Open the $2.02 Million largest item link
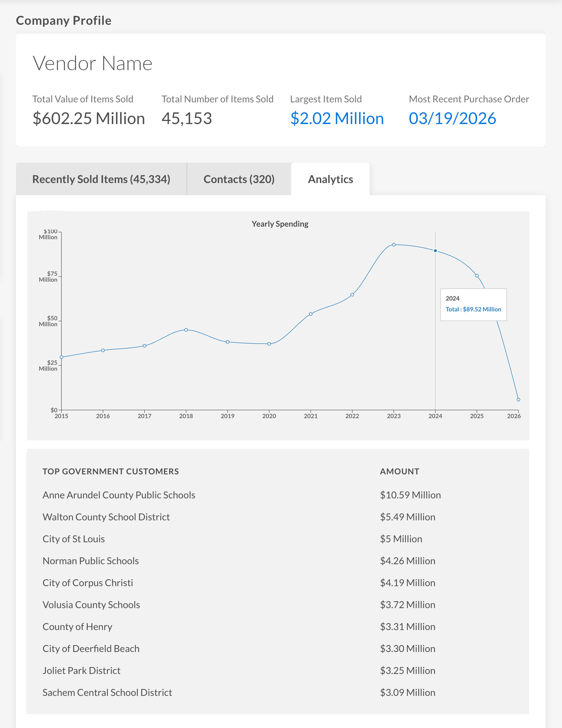 coord(337,119)
